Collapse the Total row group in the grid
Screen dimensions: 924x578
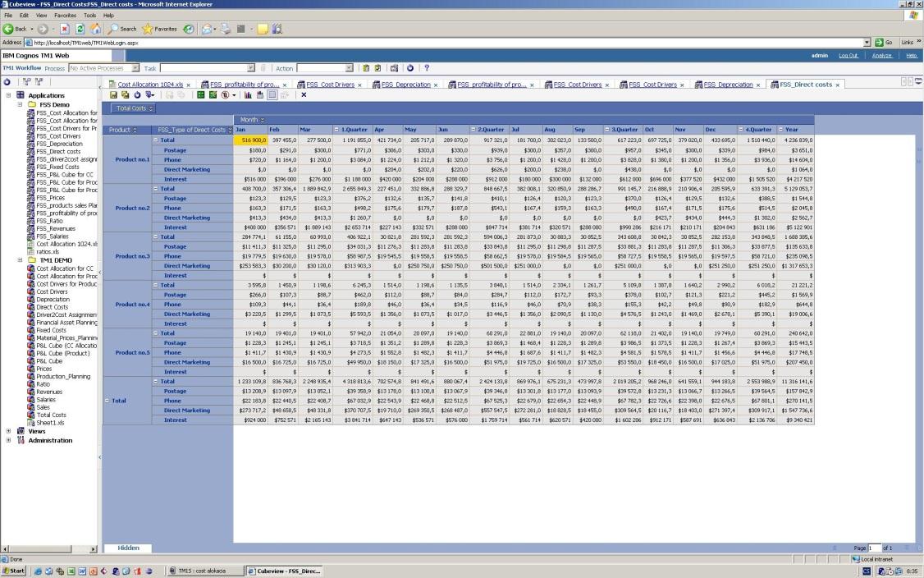107,401
